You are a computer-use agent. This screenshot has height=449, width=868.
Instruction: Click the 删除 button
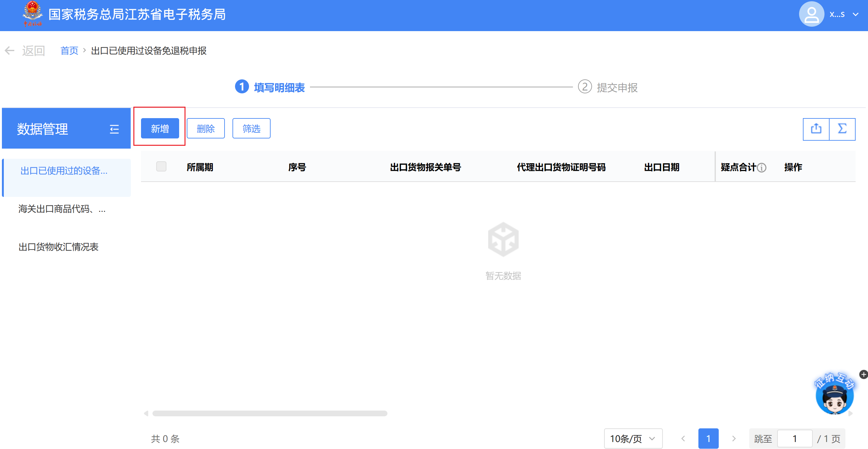pos(205,128)
